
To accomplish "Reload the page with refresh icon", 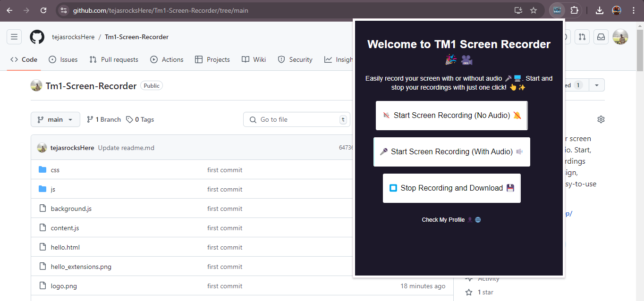I will (43, 10).
